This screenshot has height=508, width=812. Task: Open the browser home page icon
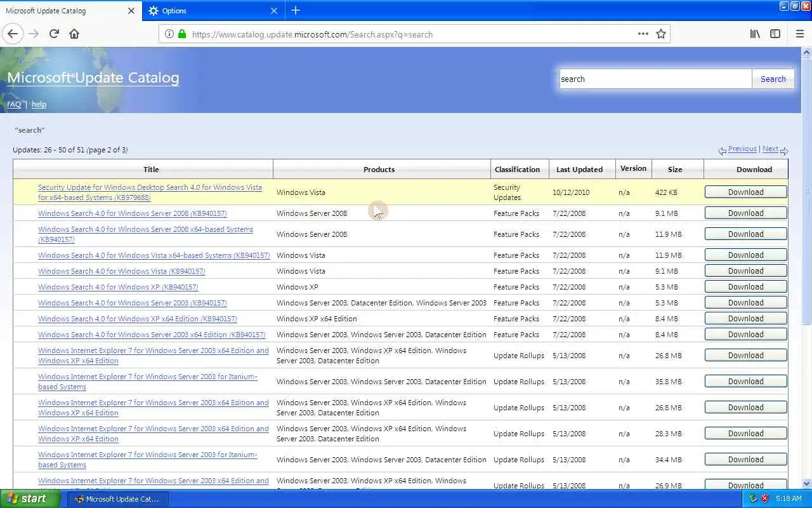[74, 34]
